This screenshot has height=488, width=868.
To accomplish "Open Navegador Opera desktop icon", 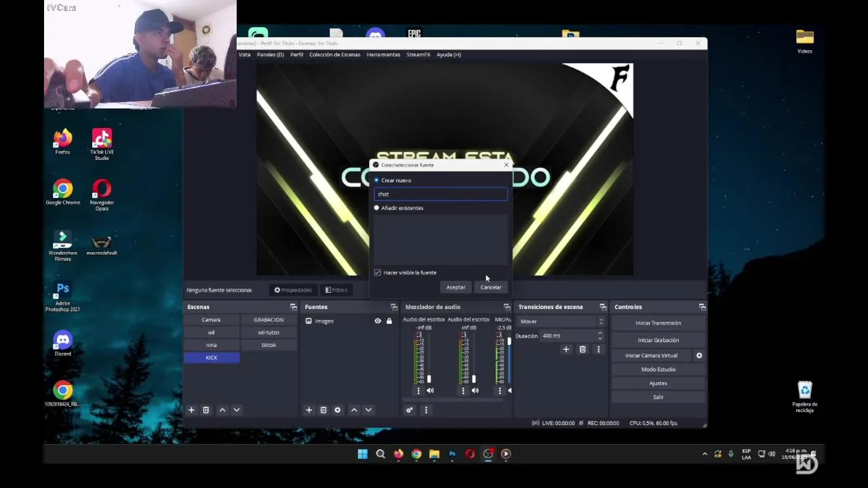I will pos(102,195).
